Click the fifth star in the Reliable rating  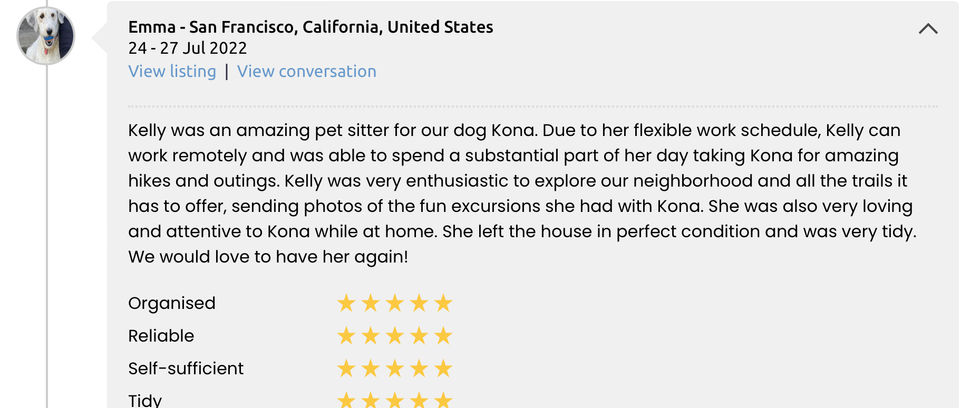[443, 336]
